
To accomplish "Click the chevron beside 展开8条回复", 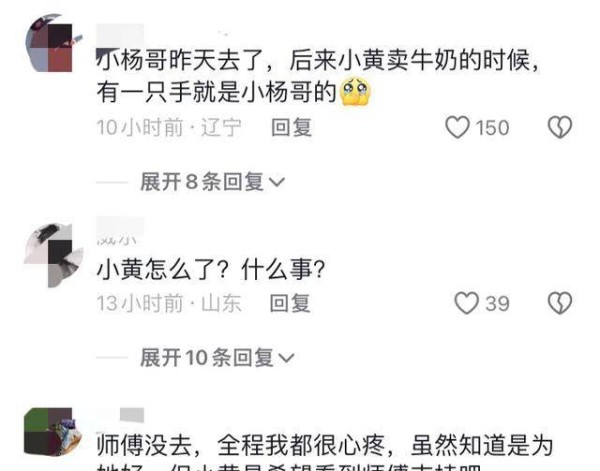I will [x=277, y=182].
